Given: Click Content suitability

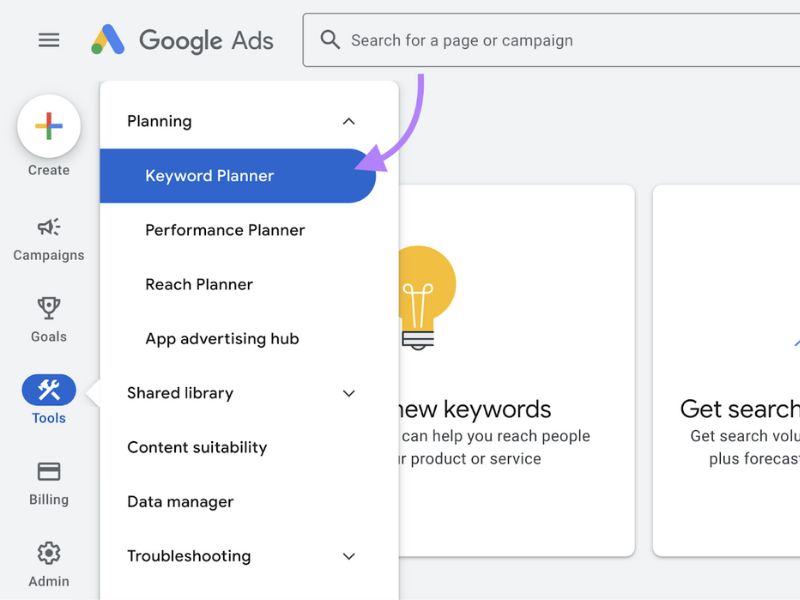Looking at the screenshot, I should (x=196, y=447).
